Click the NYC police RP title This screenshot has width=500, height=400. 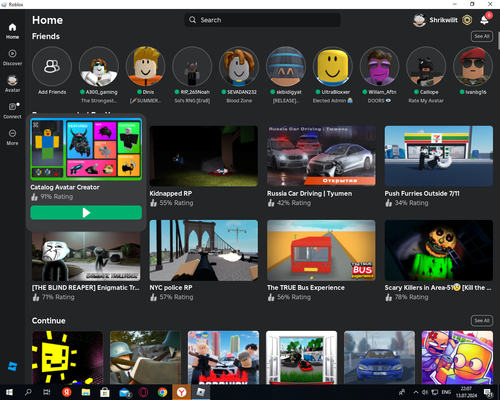point(171,288)
